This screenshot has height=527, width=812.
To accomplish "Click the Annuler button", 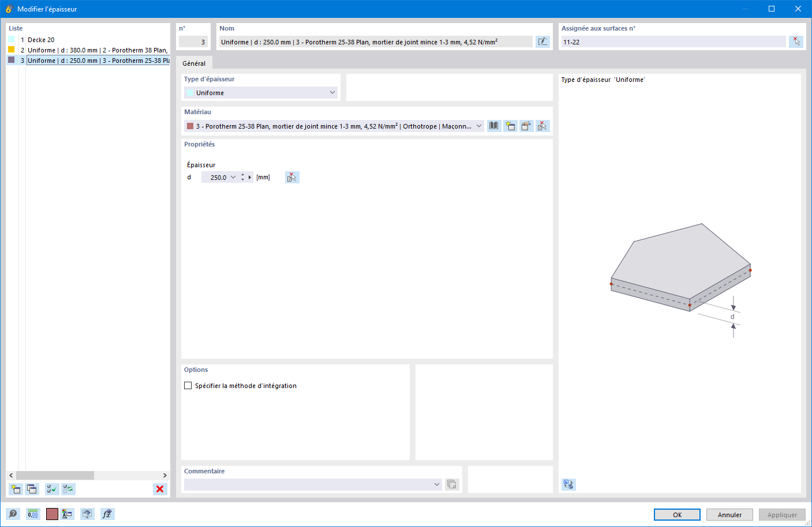I will [x=729, y=515].
